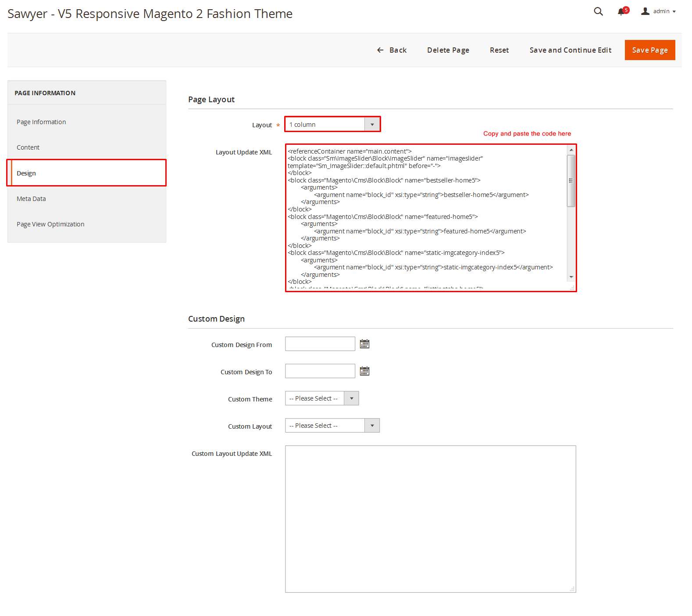The height and width of the screenshot is (616, 692).
Task: Click scroll-up arrow in Layout Update XML
Action: [571, 150]
